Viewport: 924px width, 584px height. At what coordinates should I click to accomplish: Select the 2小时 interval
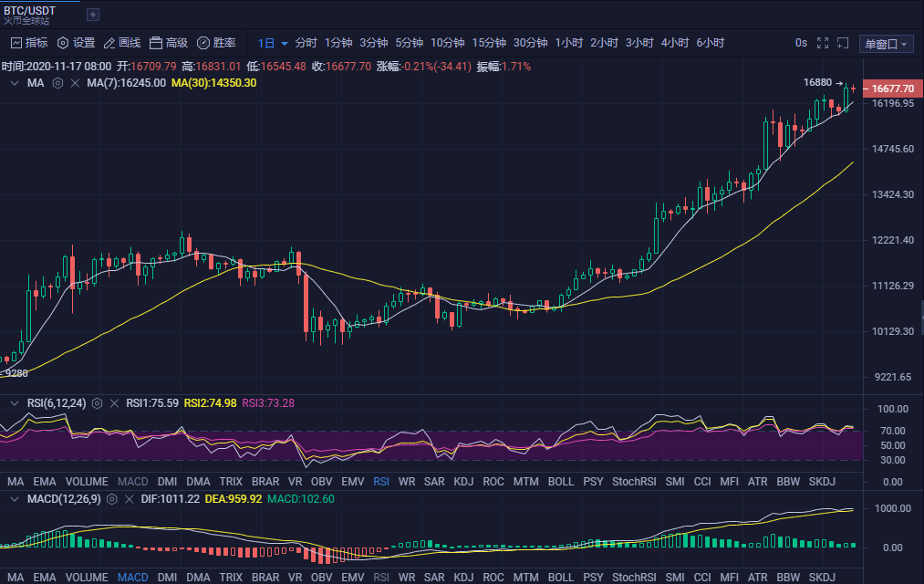604,42
